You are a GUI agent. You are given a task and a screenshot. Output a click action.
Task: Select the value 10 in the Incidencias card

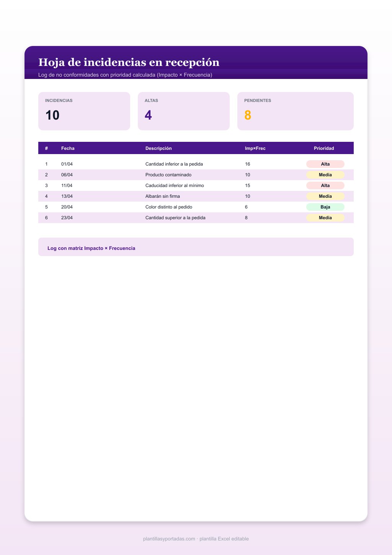click(52, 115)
